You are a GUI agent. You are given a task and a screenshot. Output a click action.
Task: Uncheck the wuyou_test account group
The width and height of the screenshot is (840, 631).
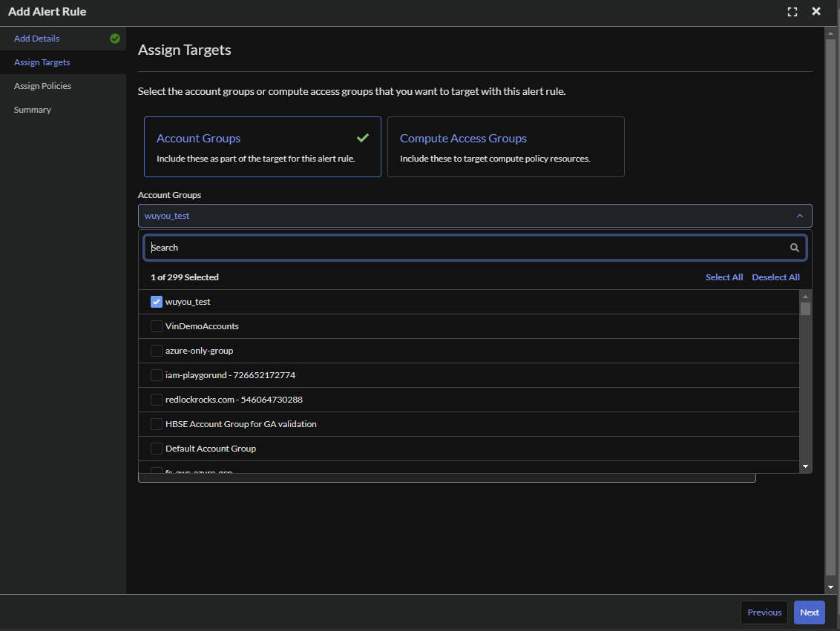coord(157,301)
